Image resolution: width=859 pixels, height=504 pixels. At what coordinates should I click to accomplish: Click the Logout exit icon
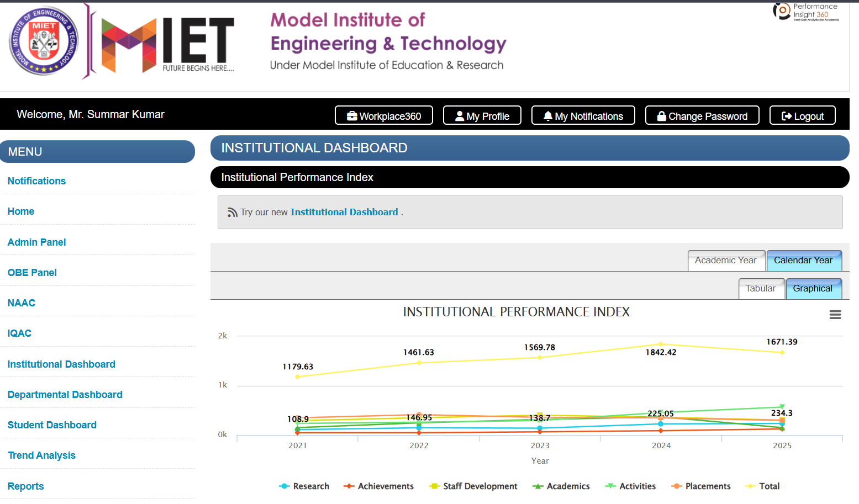coord(787,115)
